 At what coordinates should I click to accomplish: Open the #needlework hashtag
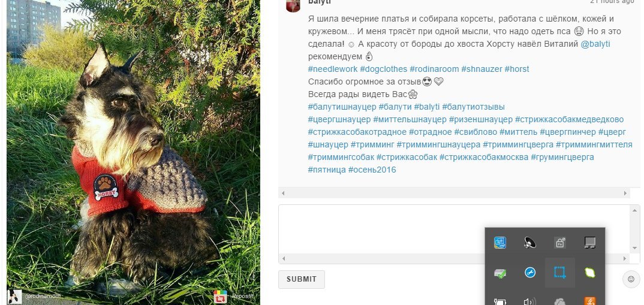[x=333, y=69]
